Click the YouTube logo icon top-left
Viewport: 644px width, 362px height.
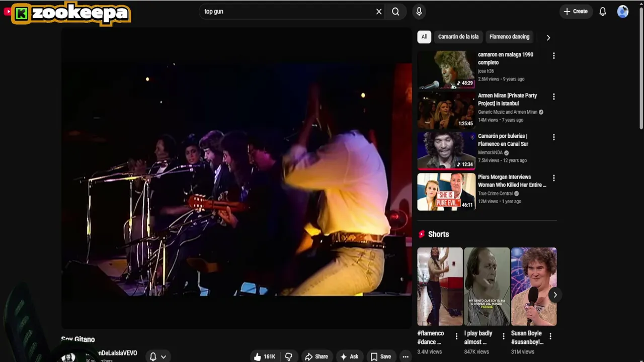[x=7, y=12]
